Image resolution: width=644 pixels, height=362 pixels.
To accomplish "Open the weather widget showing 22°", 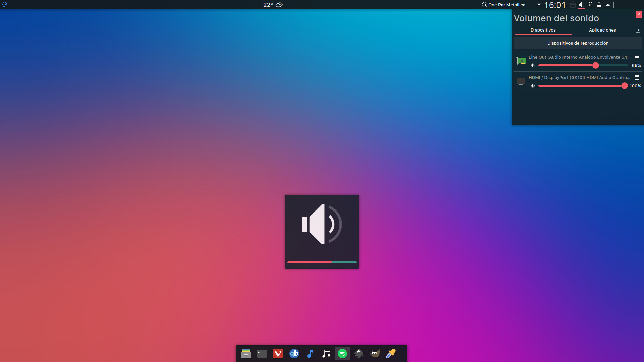I will tap(273, 5).
